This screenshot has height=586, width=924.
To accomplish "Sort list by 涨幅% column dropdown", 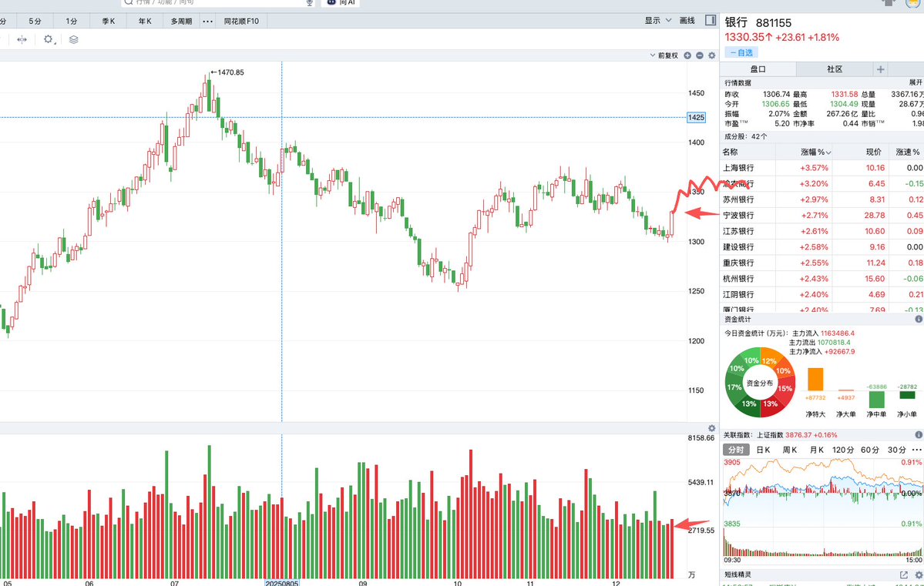I will [x=815, y=152].
